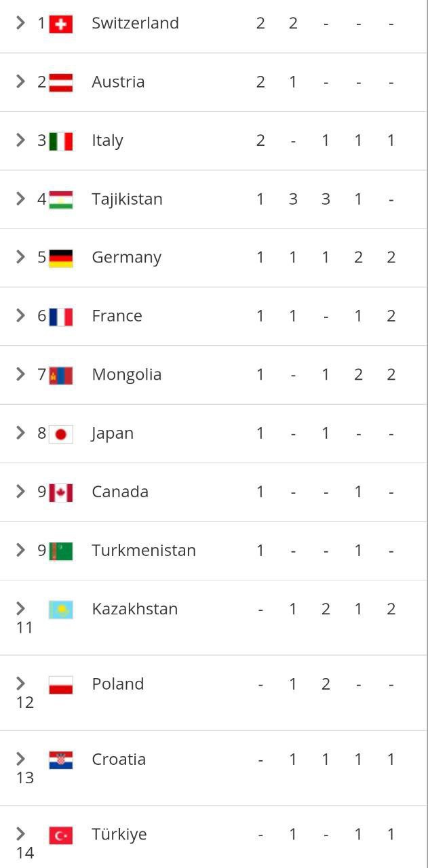Click the Germany flag icon
The width and height of the screenshot is (428, 868).
click(61, 258)
